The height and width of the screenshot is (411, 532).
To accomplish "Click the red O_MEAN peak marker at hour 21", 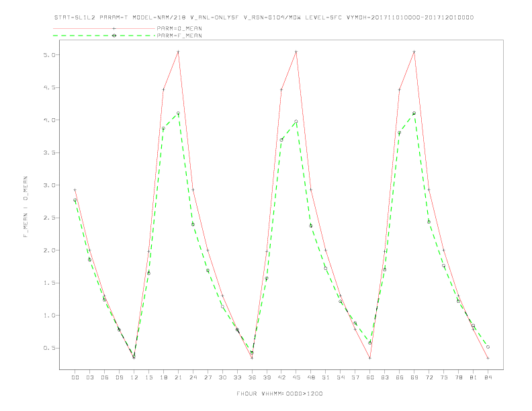I will 178,52.
